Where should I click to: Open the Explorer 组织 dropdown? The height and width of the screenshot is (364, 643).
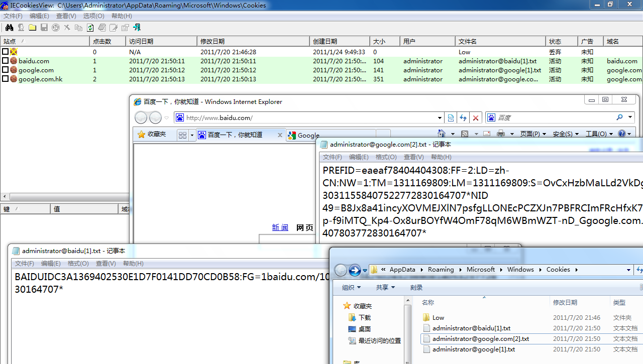click(352, 288)
